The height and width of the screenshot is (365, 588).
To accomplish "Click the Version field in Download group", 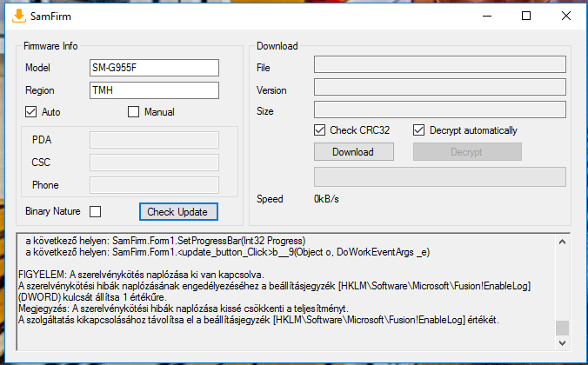I will pyautogui.click(x=440, y=87).
